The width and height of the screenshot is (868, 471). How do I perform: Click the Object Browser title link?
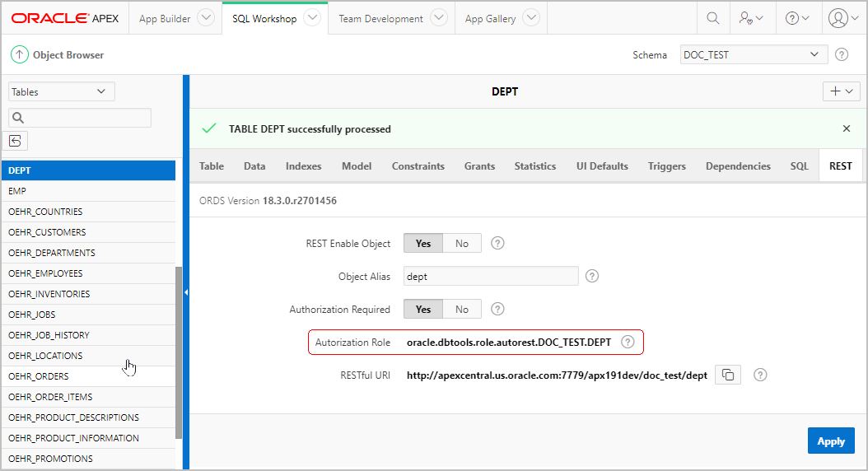(x=68, y=55)
